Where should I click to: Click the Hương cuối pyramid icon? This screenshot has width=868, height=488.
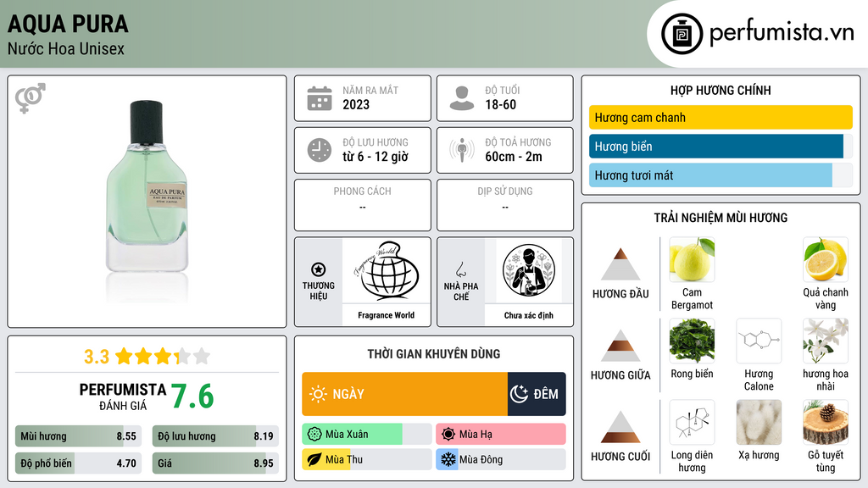[x=620, y=427]
